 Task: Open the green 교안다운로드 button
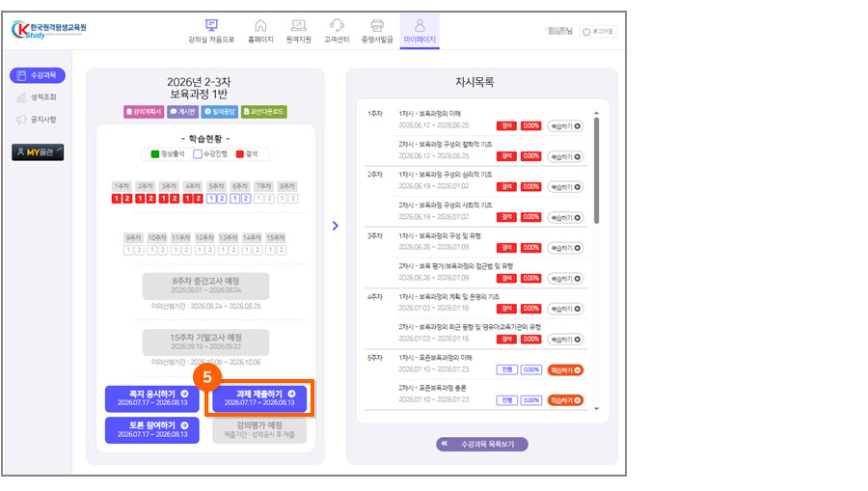[264, 112]
